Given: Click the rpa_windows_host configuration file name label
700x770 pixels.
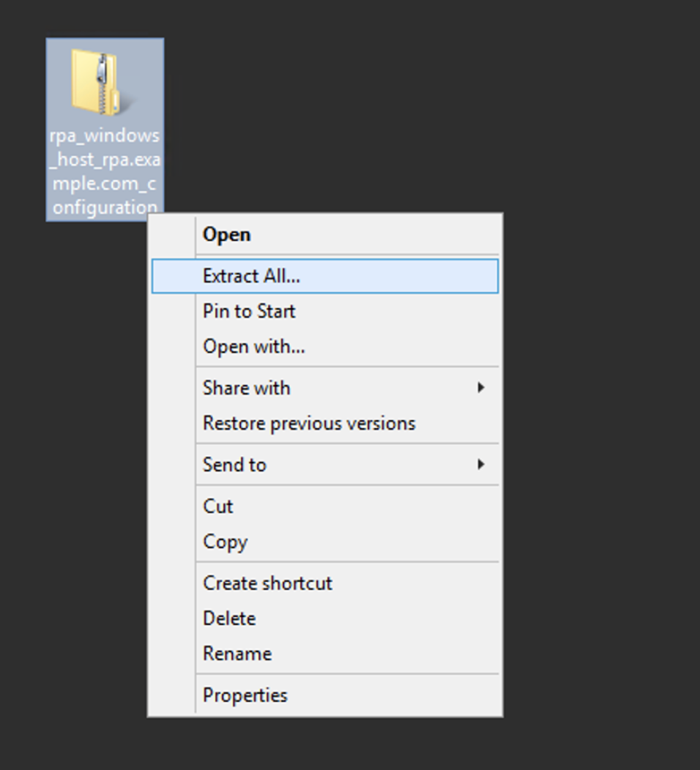Looking at the screenshot, I should [105, 171].
